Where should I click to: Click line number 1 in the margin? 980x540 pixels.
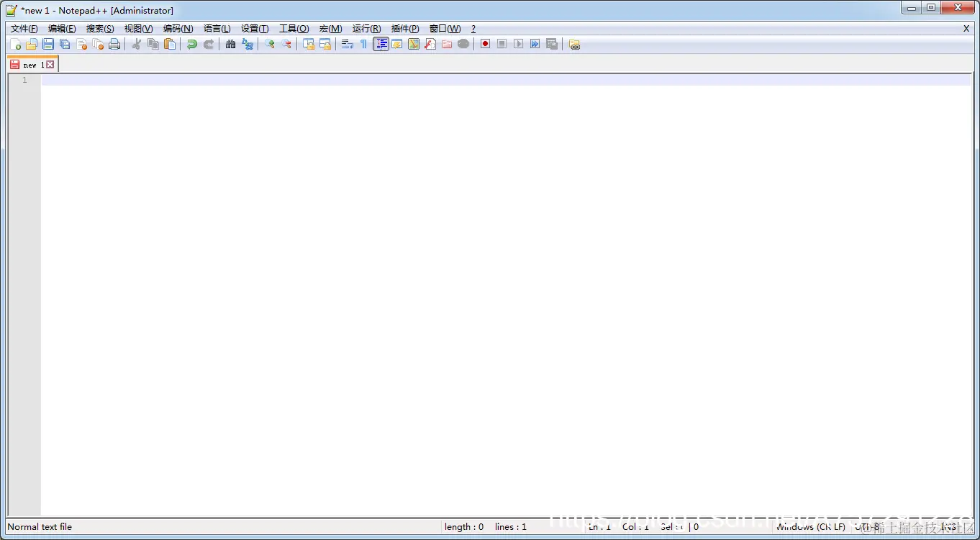pyautogui.click(x=24, y=80)
